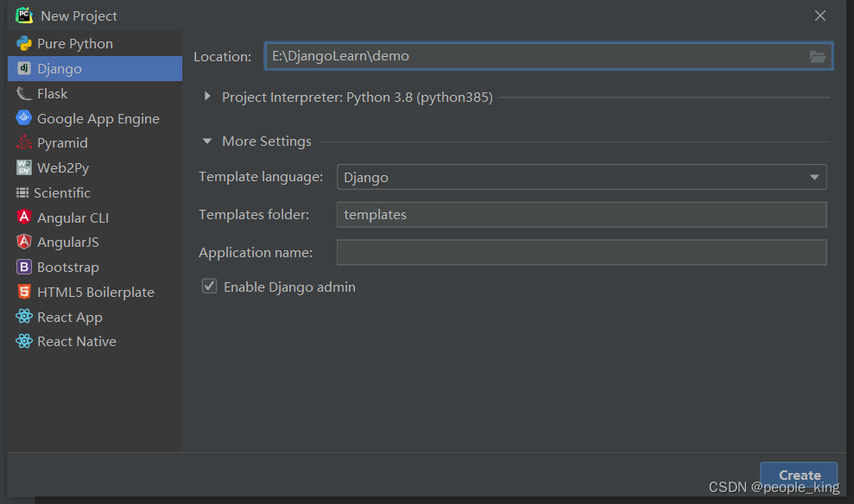Pick the Bootstrap project icon
Image resolution: width=854 pixels, height=504 pixels.
pyautogui.click(x=24, y=267)
